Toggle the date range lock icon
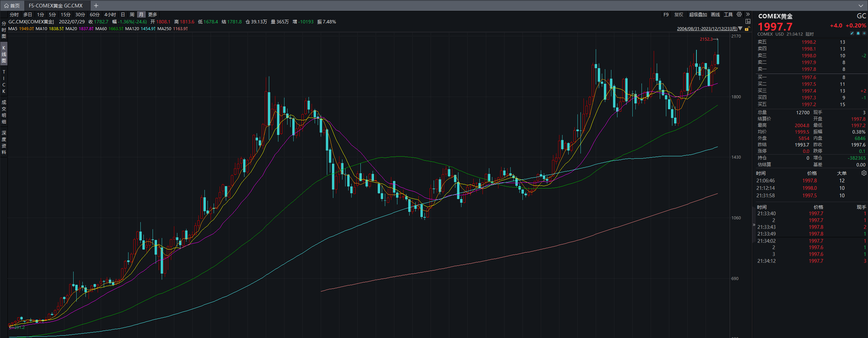 [747, 29]
